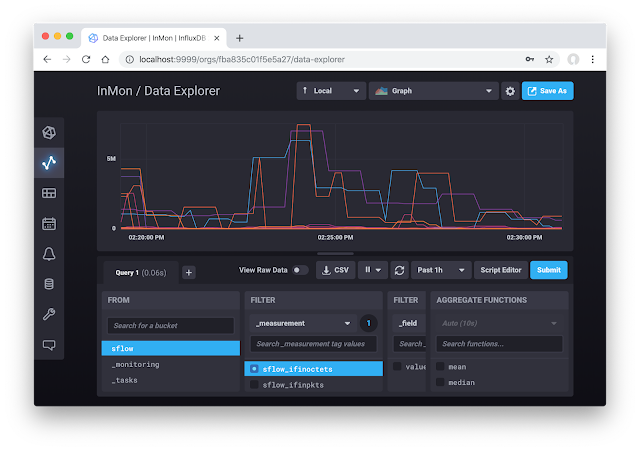Viewport: 640px width, 451px height.
Task: Open the Graph visualization type dropdown
Action: pyautogui.click(x=433, y=91)
